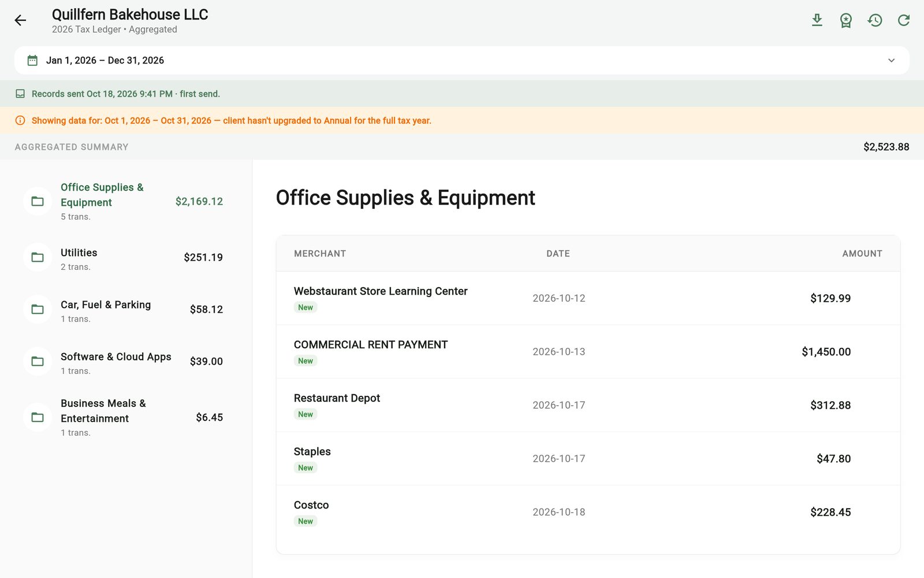Click the $251.19 Utilities total

203,257
